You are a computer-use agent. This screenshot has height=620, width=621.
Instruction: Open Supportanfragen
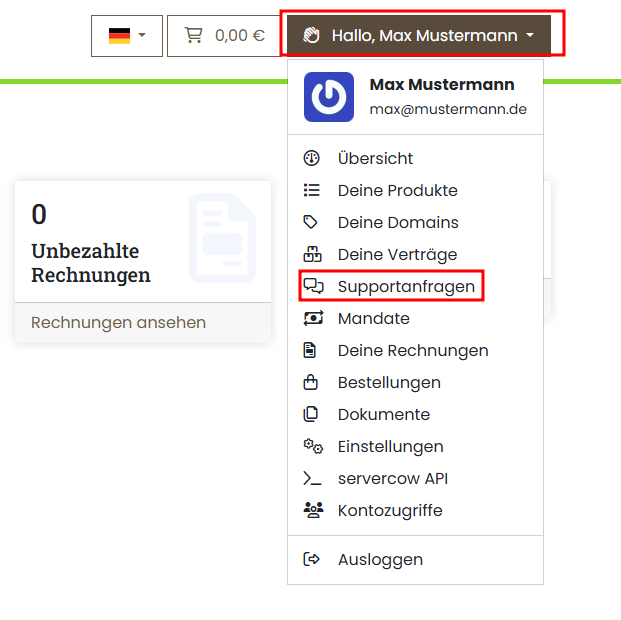point(415,286)
